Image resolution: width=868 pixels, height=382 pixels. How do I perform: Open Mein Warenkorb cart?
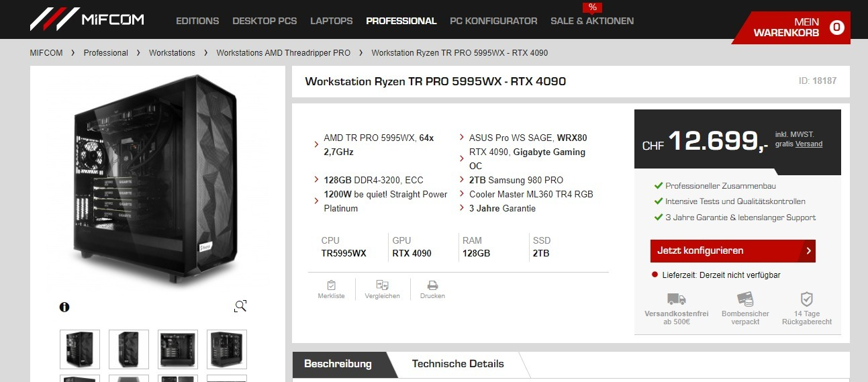[x=791, y=28]
